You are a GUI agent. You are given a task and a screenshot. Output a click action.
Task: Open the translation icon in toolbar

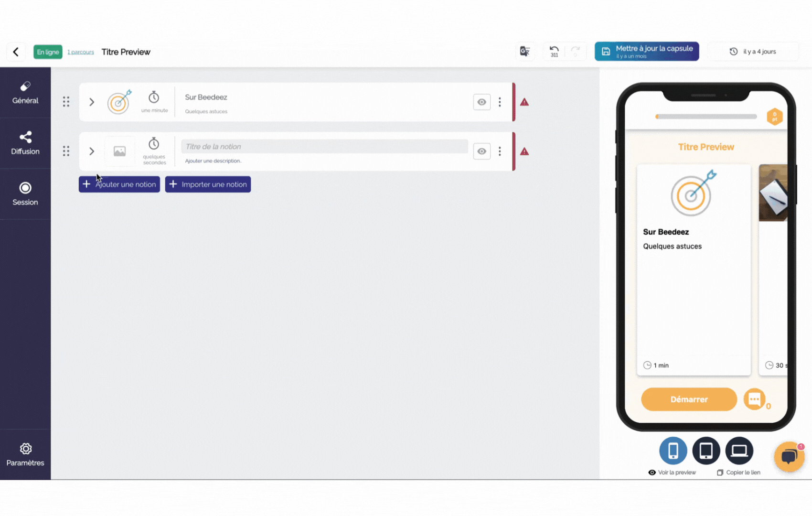(525, 52)
